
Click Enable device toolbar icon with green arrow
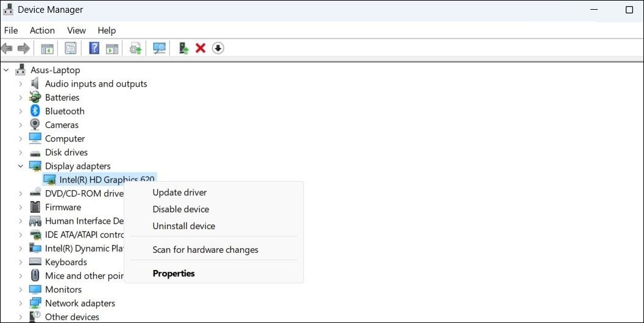click(183, 49)
